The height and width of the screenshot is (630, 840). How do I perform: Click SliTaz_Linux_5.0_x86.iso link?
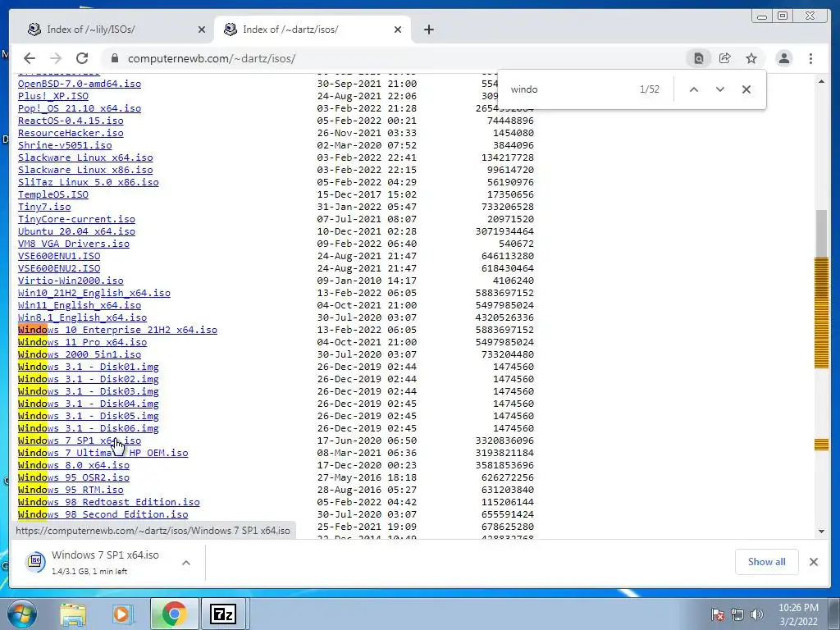pyautogui.click(x=89, y=183)
